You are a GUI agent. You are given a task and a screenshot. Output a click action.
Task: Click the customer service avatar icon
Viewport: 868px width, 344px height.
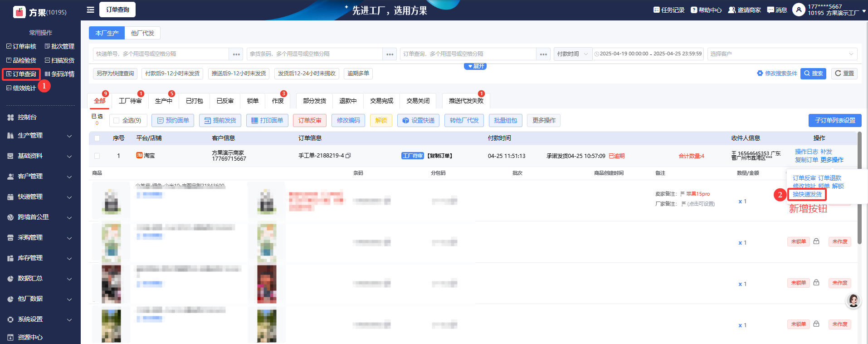tap(853, 300)
